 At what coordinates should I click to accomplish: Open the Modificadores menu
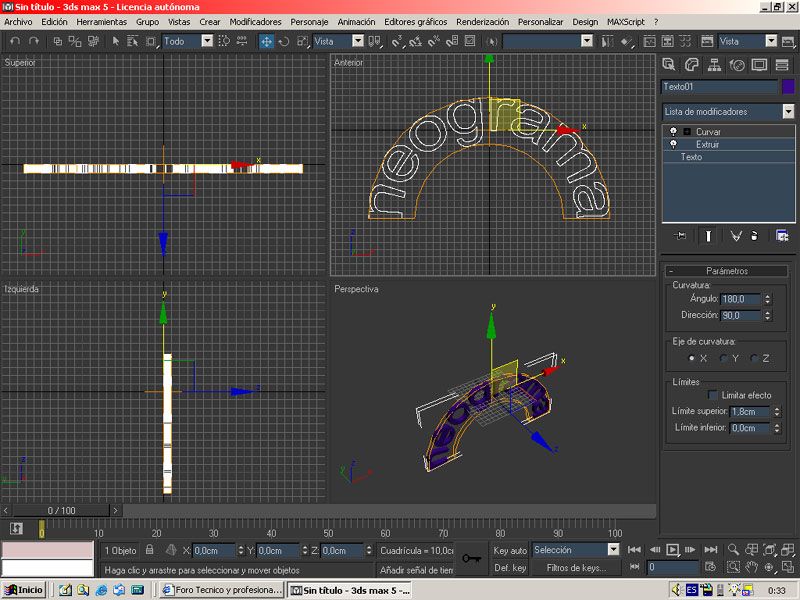[255, 22]
